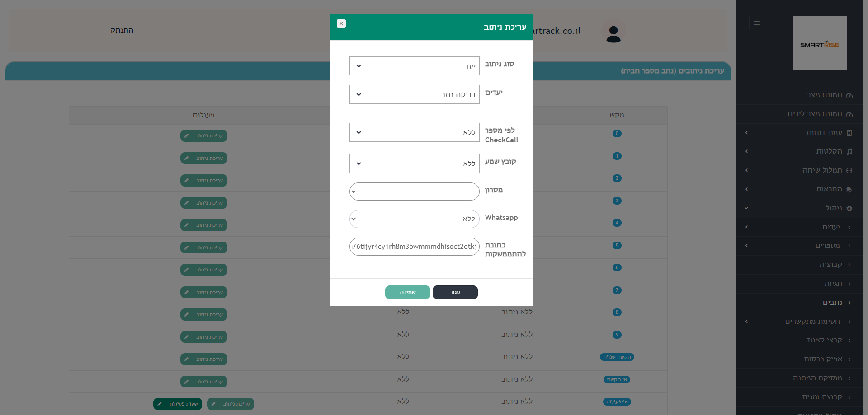The image size is (868, 415).
Task: Click the כתובת להתממשקות URL input field
Action: pyautogui.click(x=414, y=247)
